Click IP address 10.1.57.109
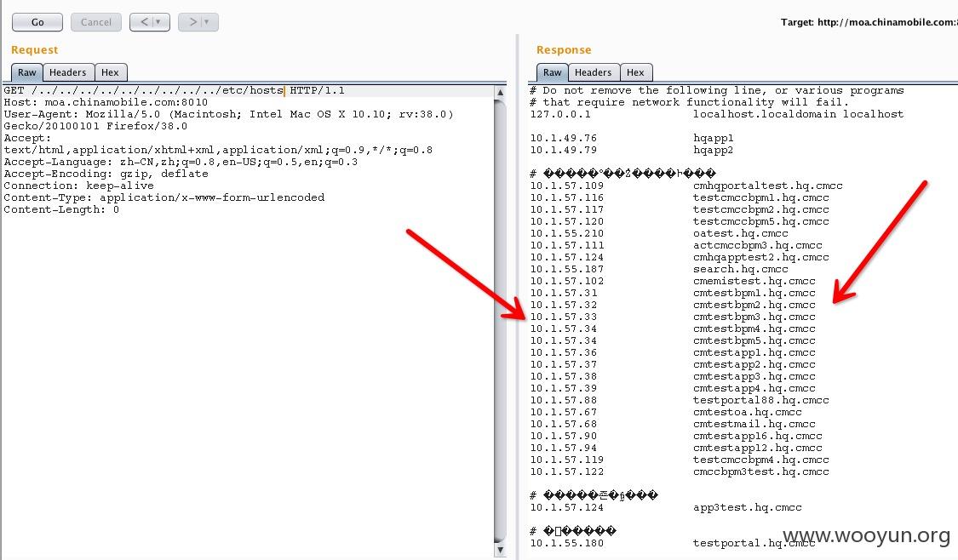Screen dimensions: 958x560 tap(567, 186)
